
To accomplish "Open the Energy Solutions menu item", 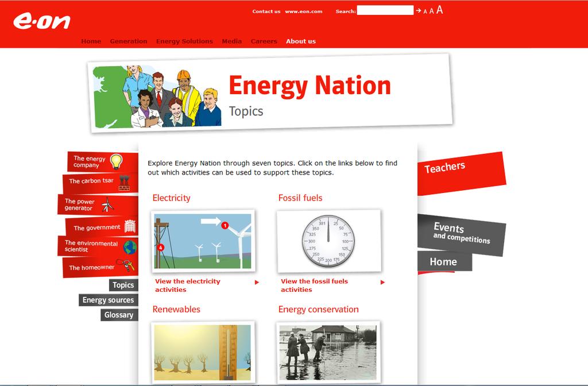I will pos(184,41).
